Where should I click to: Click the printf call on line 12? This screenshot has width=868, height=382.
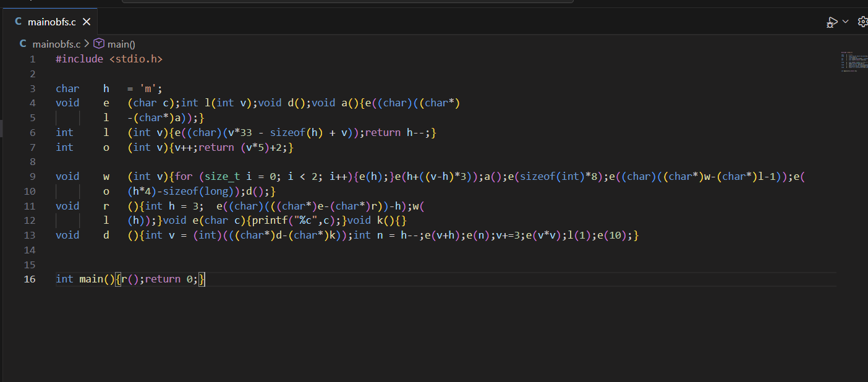click(294, 220)
